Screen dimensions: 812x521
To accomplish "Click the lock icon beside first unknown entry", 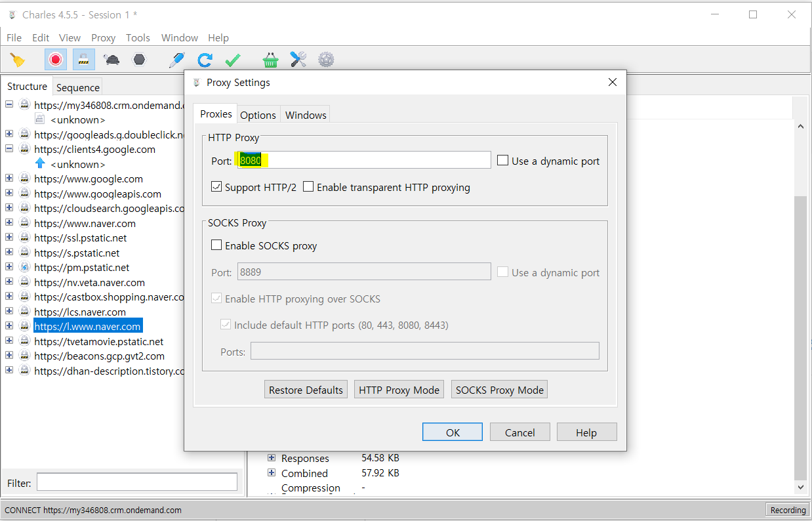I will (x=40, y=119).
